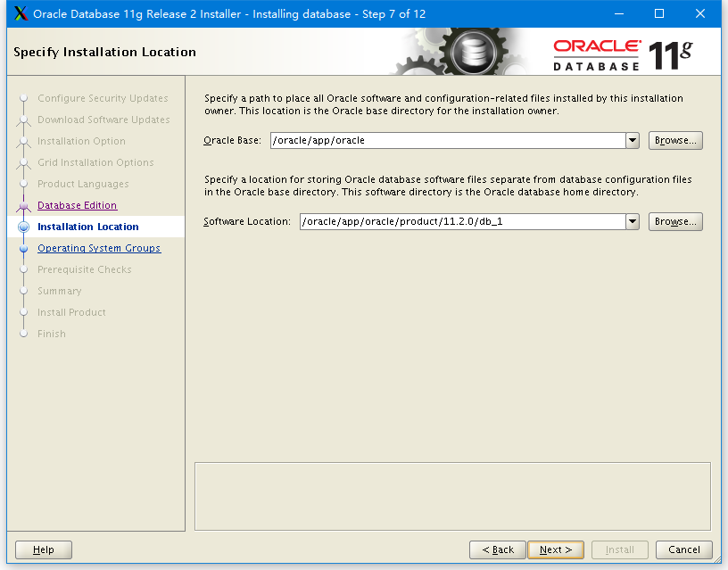The height and width of the screenshot is (570, 728).
Task: Open the Help button
Action: click(x=44, y=549)
